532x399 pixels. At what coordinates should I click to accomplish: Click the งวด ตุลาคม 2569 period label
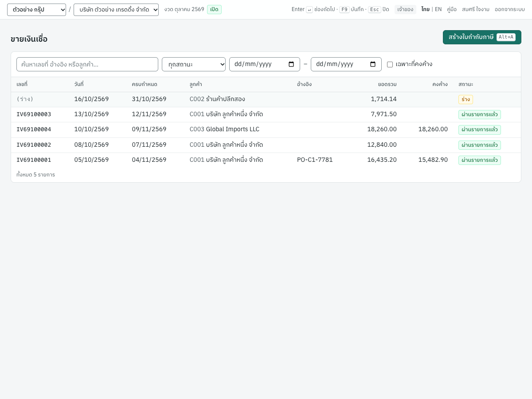pyautogui.click(x=184, y=9)
